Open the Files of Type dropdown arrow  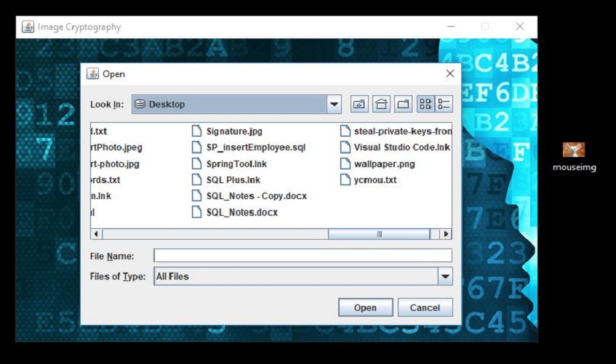[445, 276]
